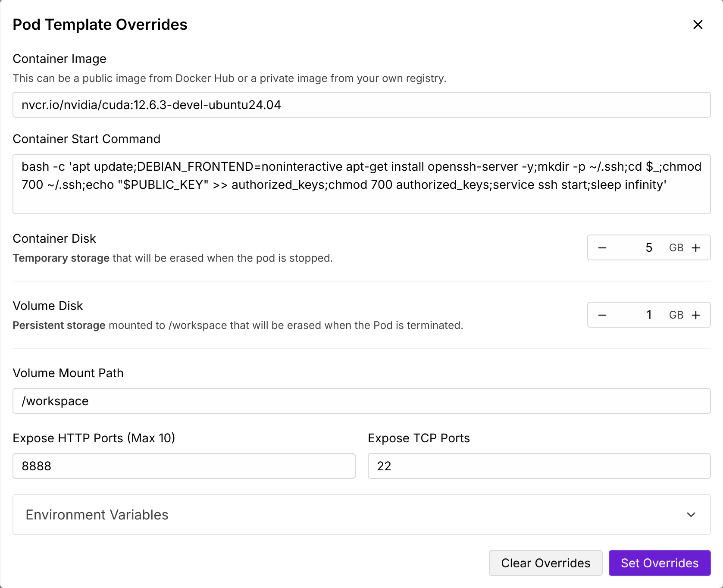Select the Volume Disk size value field
The height and width of the screenshot is (588, 723).
[638, 315]
